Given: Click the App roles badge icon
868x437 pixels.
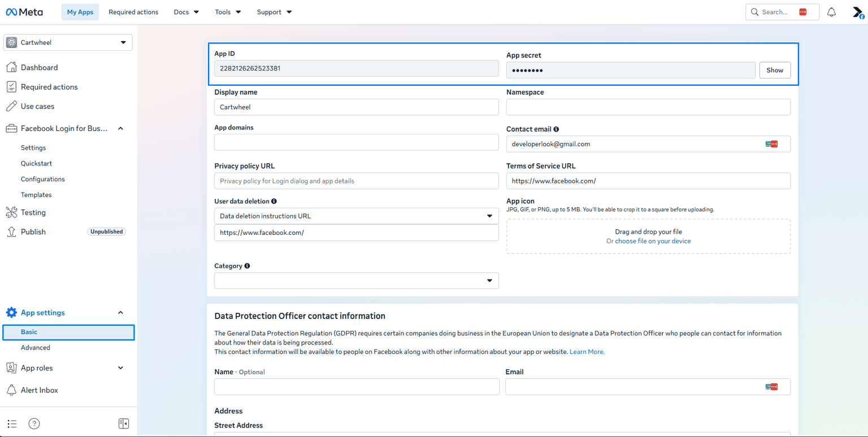Looking at the screenshot, I should 11,368.
